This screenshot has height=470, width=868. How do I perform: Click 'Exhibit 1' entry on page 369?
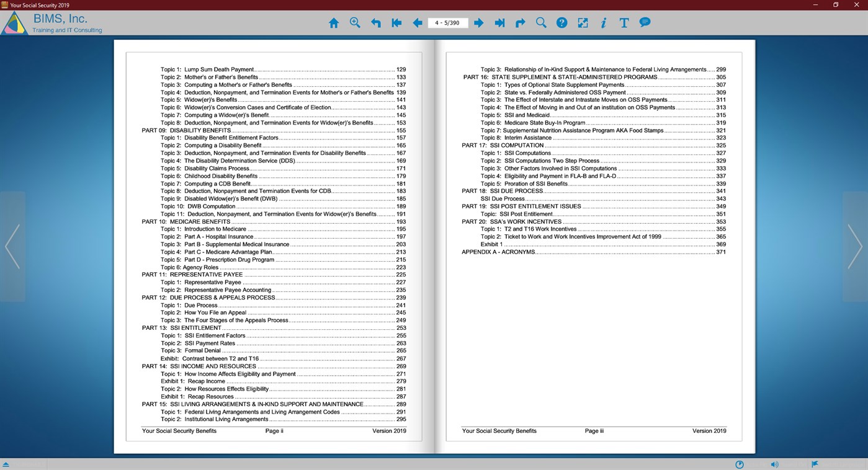[603, 244]
